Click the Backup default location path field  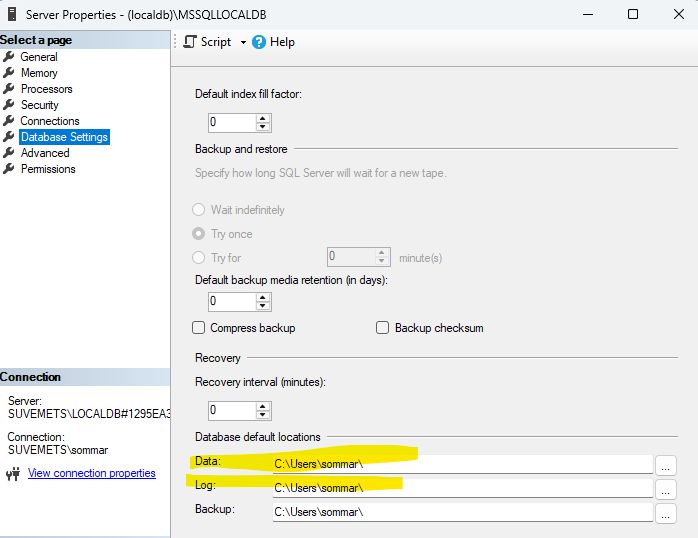(x=463, y=512)
